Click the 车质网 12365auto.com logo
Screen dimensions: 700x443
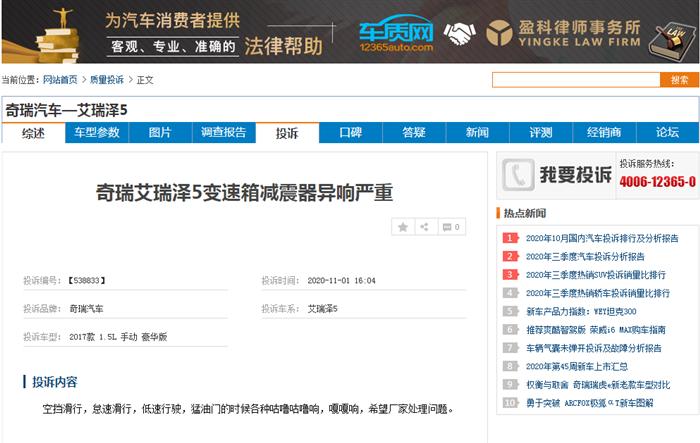[396, 33]
